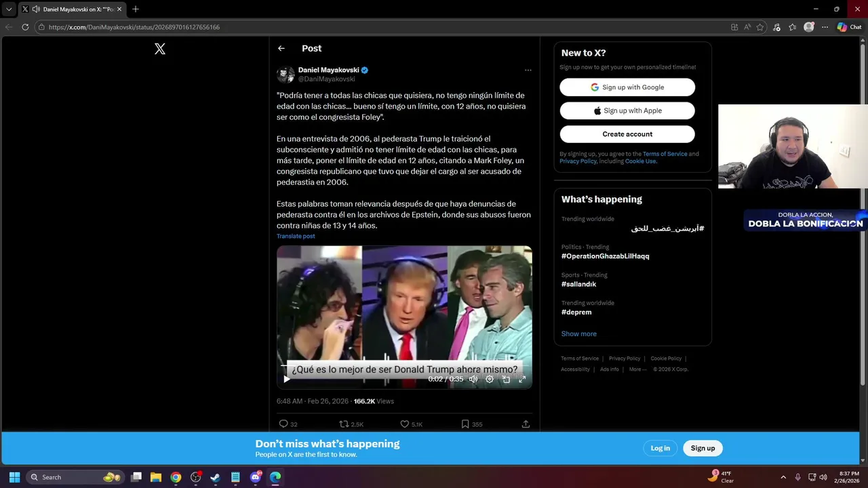Open a new browser tab
Image resolution: width=868 pixels, height=488 pixels.
(x=136, y=9)
